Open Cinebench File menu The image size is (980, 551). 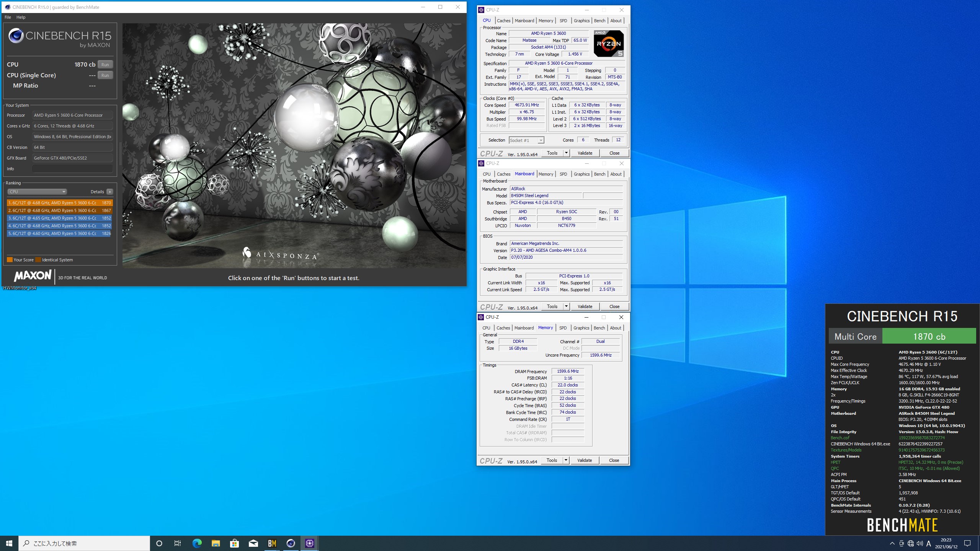pos(8,17)
